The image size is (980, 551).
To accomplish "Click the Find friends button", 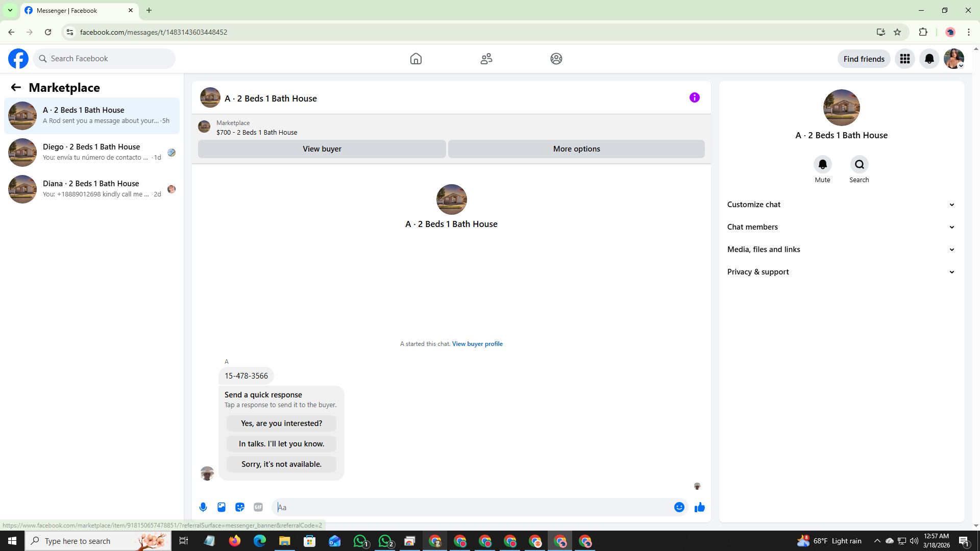I will coord(864,59).
